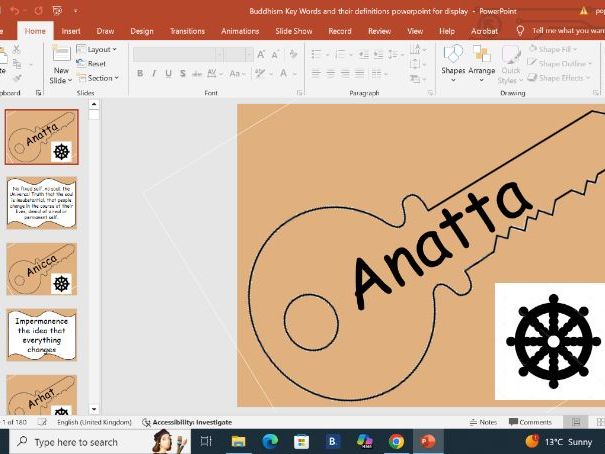Toggle bold formatting
Image resolution: width=605 pixels, height=454 pixels.
[x=140, y=73]
